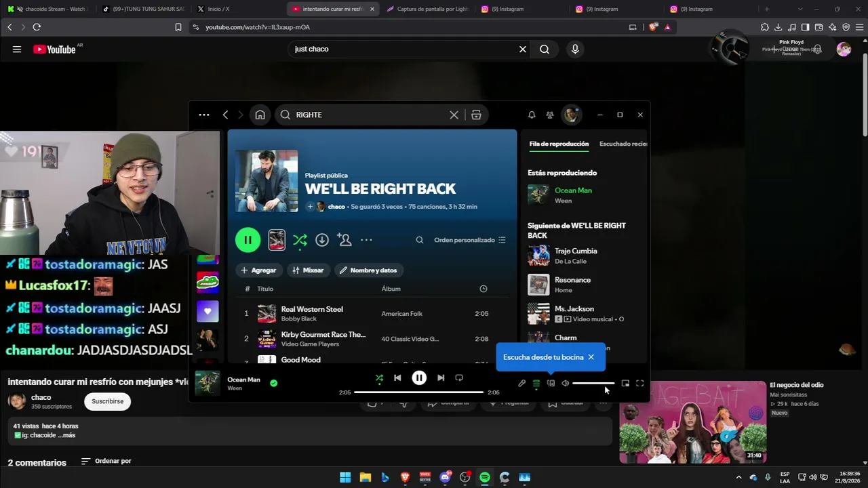Viewport: 868px width, 488px height.
Task: Switch to Escuchado recientemente tab
Action: click(623, 144)
